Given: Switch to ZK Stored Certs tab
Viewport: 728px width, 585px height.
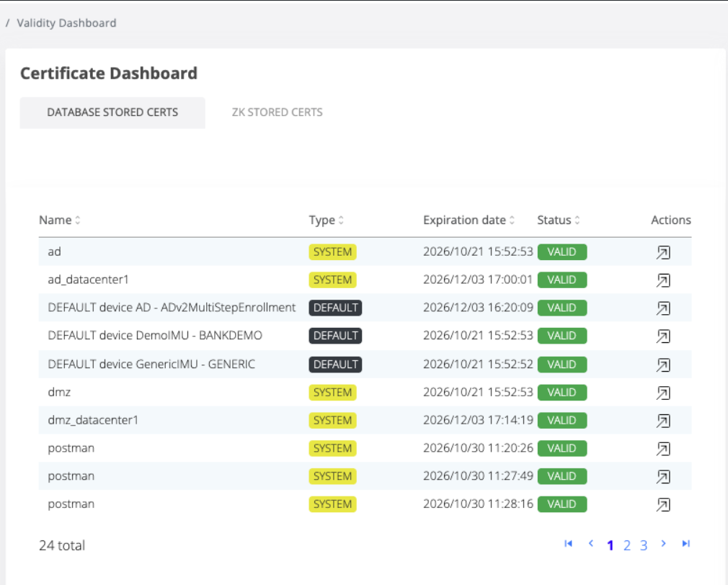Looking at the screenshot, I should coord(277,112).
